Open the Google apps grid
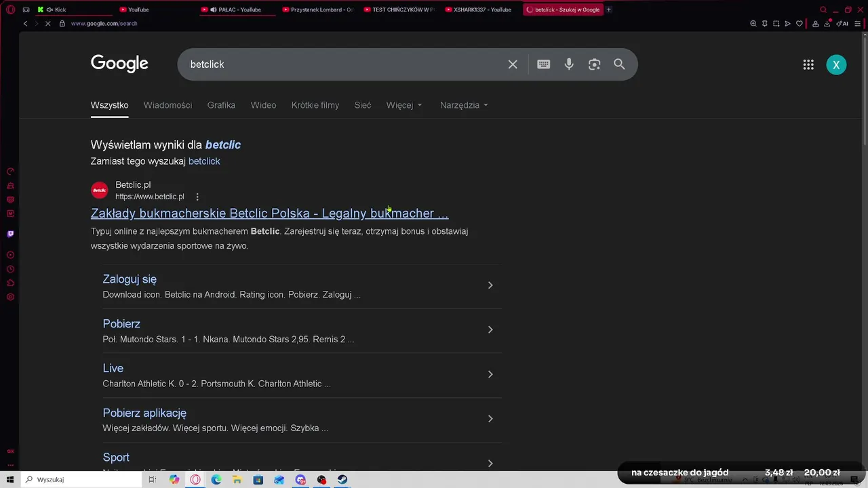Image resolution: width=868 pixels, height=488 pixels. click(x=808, y=64)
